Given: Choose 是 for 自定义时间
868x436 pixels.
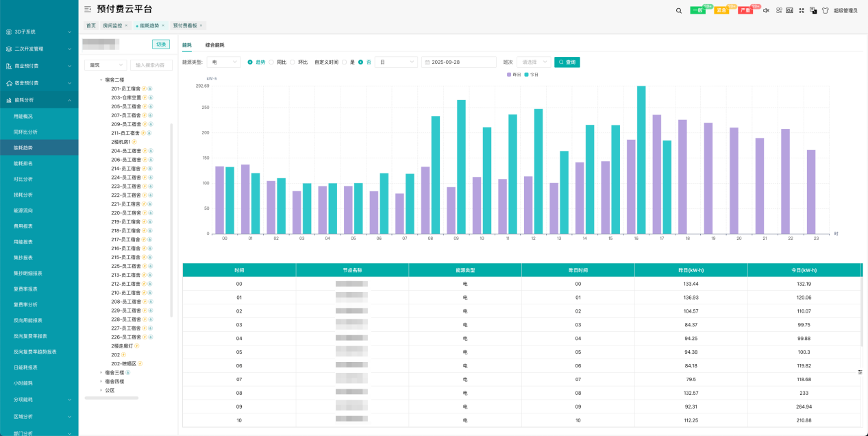Looking at the screenshot, I should [x=345, y=62].
